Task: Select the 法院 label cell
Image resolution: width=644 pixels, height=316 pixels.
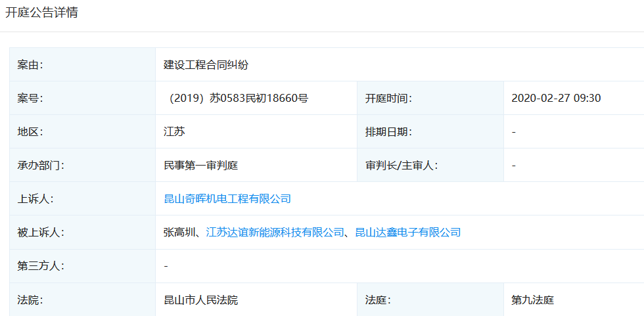Action: click(x=83, y=300)
